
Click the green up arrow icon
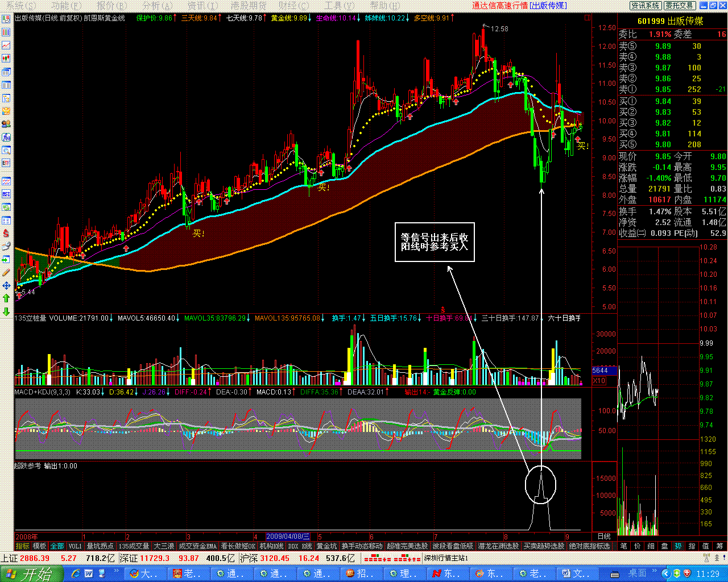(x=6, y=298)
